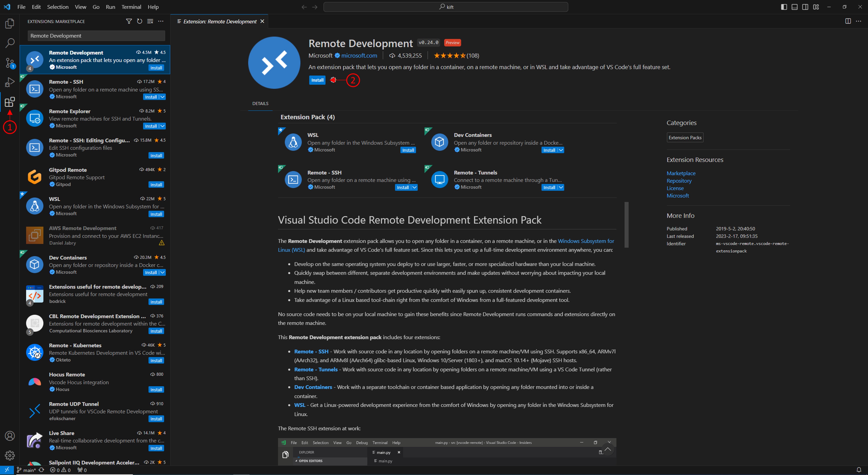Toggle the primary side bar layout icon

(784, 7)
